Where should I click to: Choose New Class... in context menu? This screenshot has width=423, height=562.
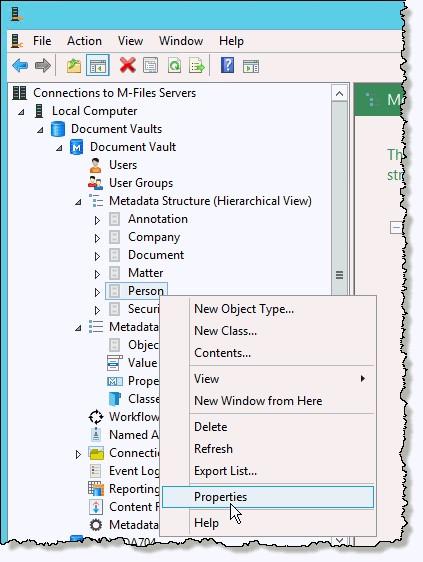(x=268, y=331)
